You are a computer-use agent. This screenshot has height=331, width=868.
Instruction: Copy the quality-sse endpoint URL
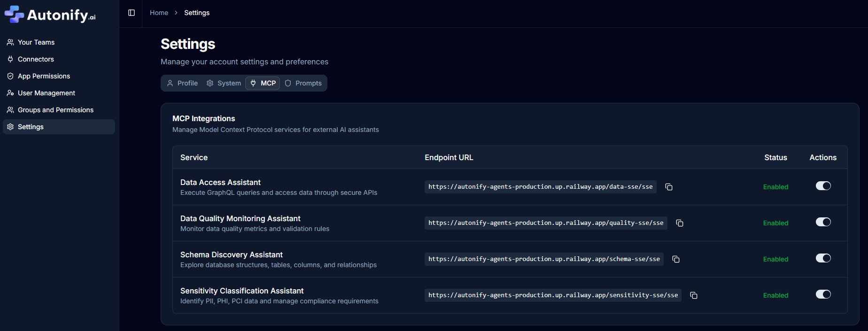pyautogui.click(x=680, y=223)
